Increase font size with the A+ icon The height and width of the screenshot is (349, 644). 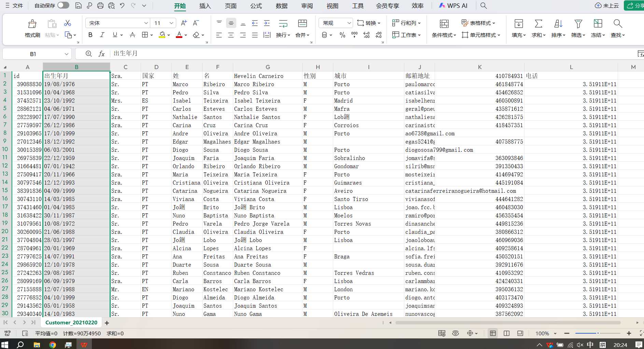[184, 23]
